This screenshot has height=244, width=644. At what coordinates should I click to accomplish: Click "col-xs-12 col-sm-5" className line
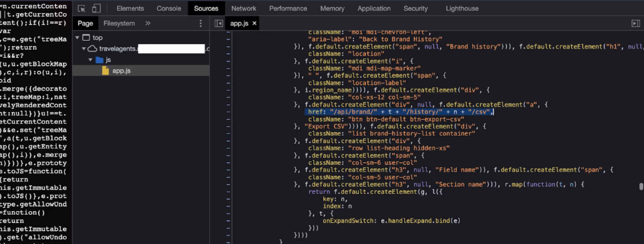coord(364,97)
